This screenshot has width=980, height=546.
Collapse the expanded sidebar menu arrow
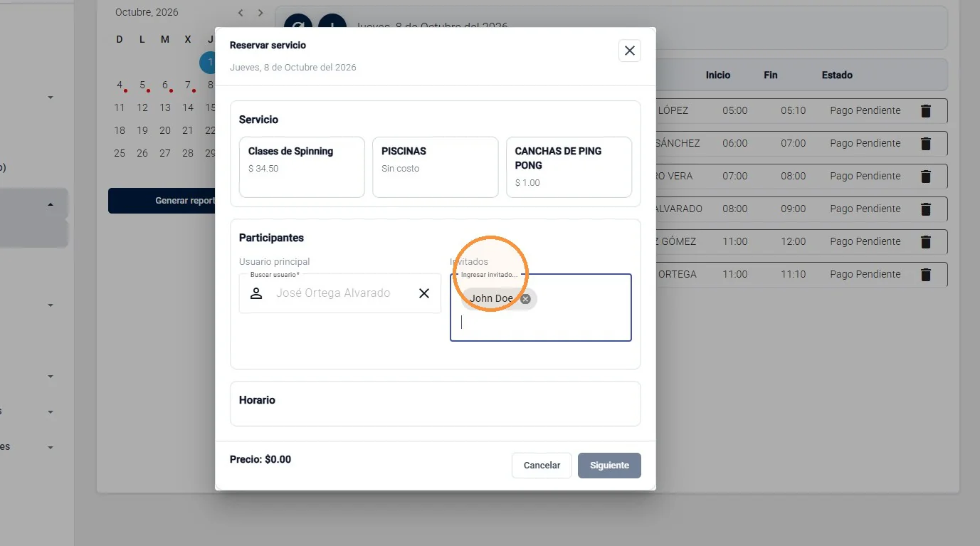coord(51,204)
